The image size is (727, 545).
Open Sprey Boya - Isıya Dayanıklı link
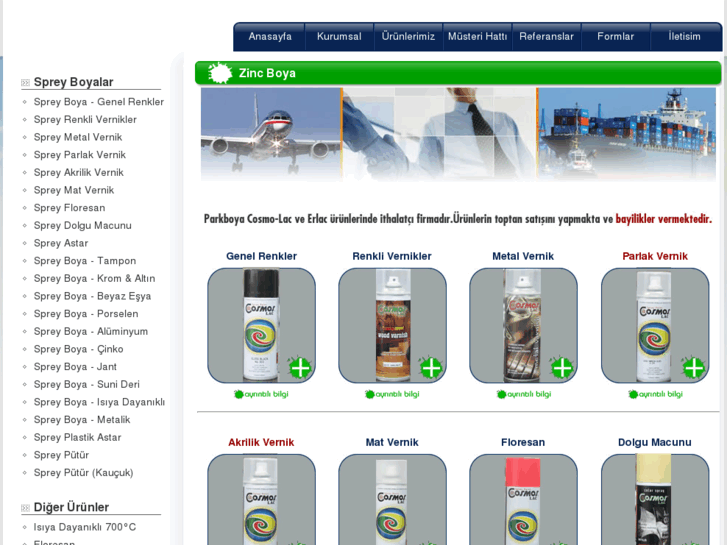(x=99, y=402)
